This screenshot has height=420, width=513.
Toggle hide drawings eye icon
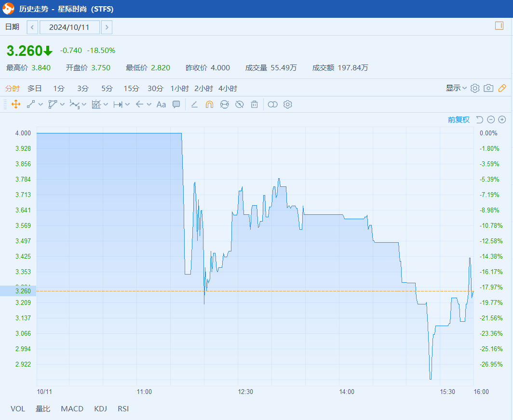240,105
